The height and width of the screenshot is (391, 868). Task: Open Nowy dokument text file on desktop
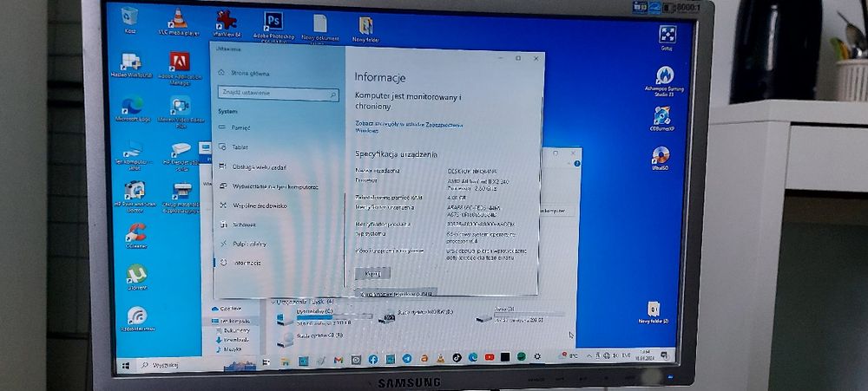(x=320, y=28)
